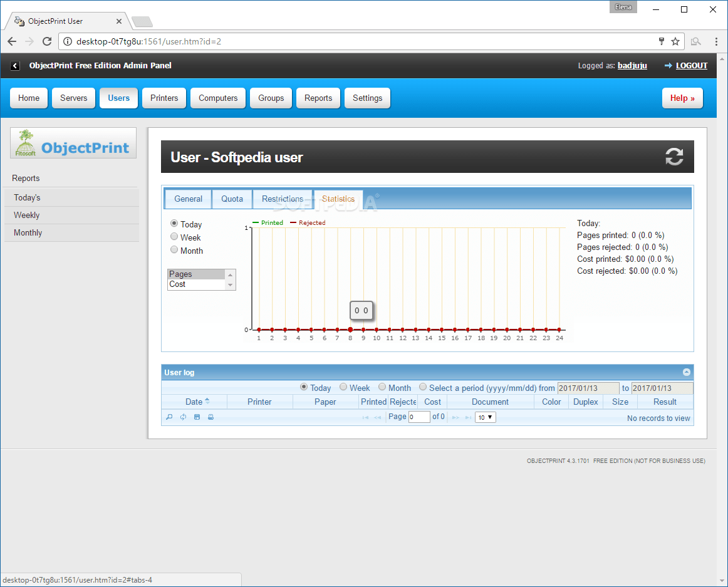This screenshot has width=728, height=587.
Task: Open Today's report in sidebar
Action: click(x=71, y=197)
